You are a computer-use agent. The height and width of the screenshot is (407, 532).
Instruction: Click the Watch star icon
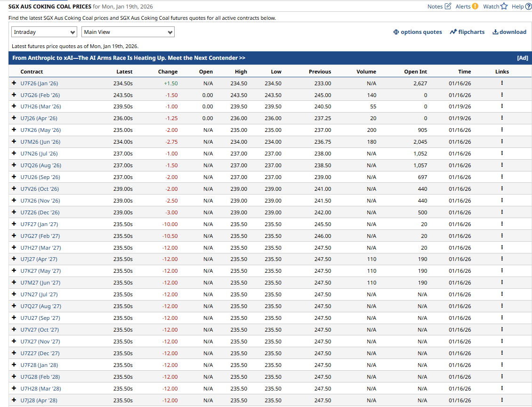tap(504, 6)
